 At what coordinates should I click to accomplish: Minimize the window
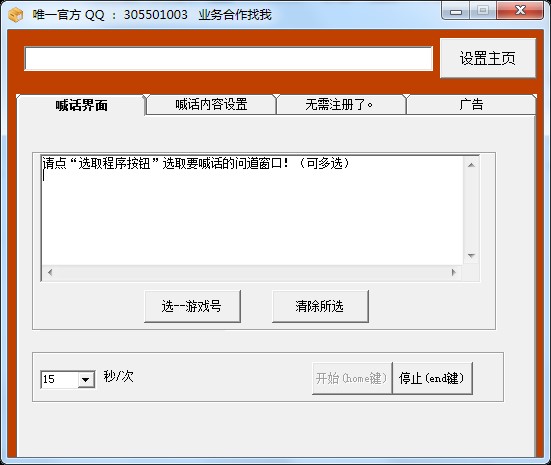[x=456, y=12]
